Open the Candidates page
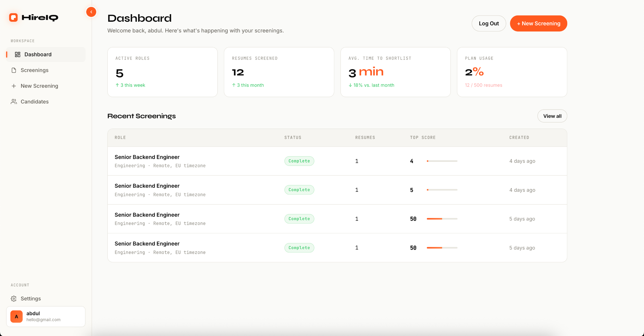 (46, 102)
